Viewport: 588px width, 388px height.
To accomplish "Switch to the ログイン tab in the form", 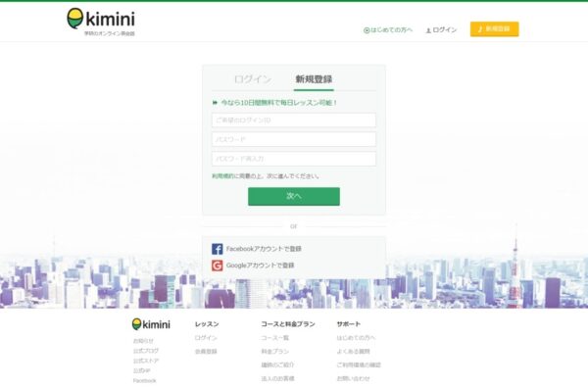I will click(253, 79).
